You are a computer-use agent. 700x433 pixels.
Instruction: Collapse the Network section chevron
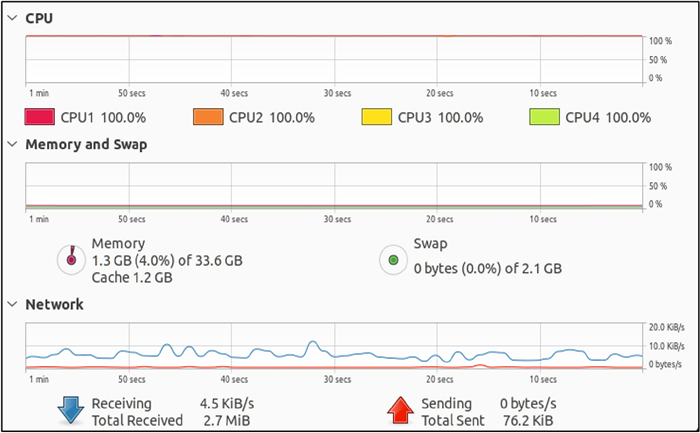[x=12, y=305]
